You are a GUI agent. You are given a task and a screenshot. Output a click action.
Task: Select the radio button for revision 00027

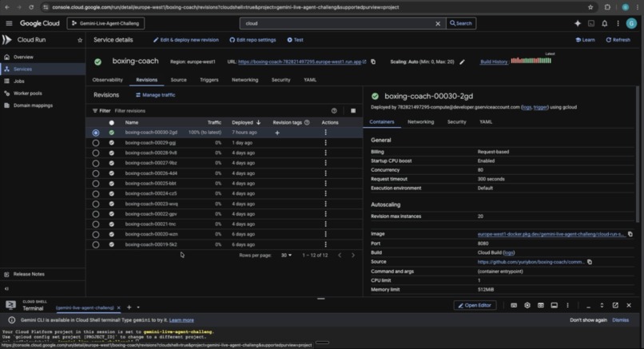[x=96, y=163]
